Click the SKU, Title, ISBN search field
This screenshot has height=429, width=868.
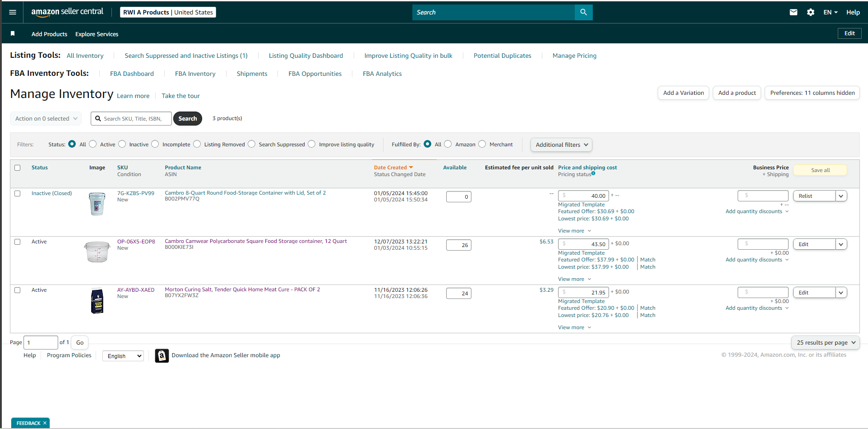(x=131, y=118)
